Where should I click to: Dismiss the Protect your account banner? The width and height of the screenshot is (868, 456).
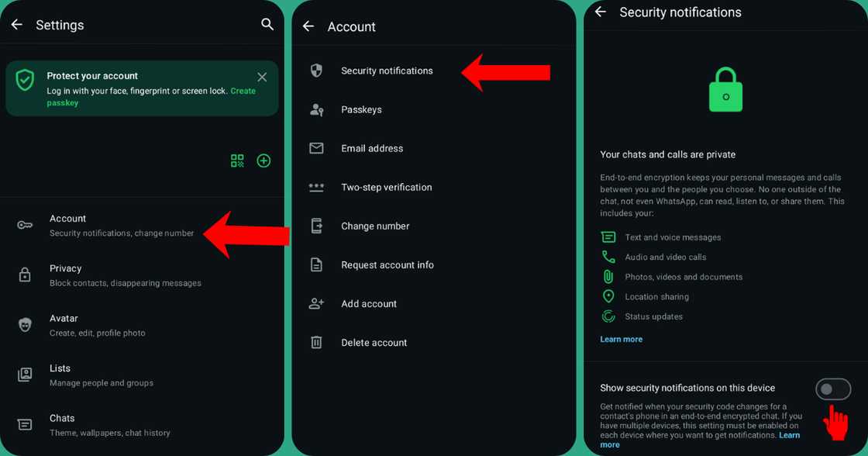262,77
